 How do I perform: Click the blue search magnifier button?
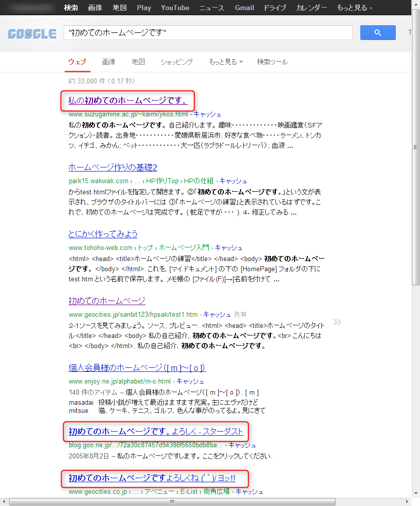pos(378,32)
